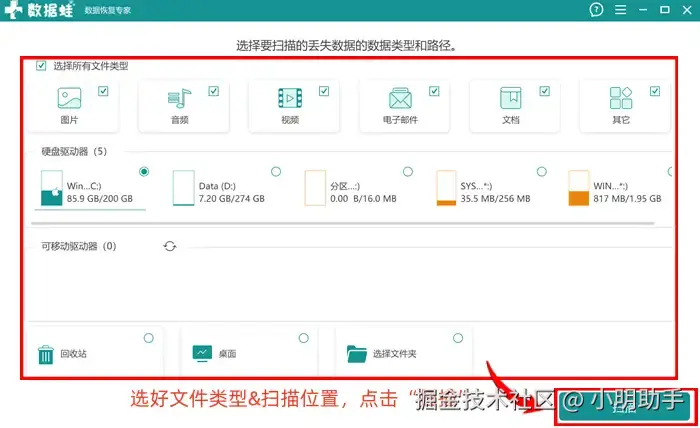700x428 pixels.
Task: Click the 数据蛙 logo in title bar
Action: point(39,9)
